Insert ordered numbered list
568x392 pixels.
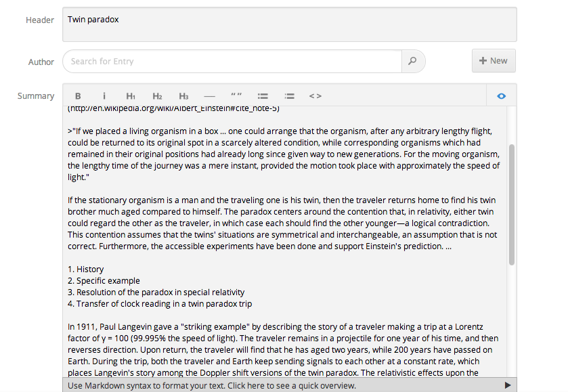[x=290, y=96]
